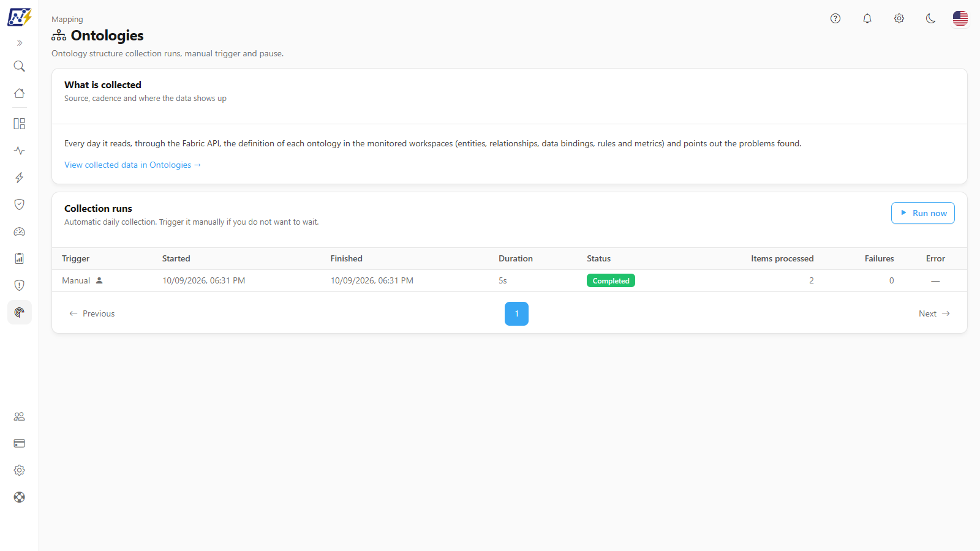
Task: Open the speedometer gauge icon in the sidebar
Action: [x=20, y=231]
